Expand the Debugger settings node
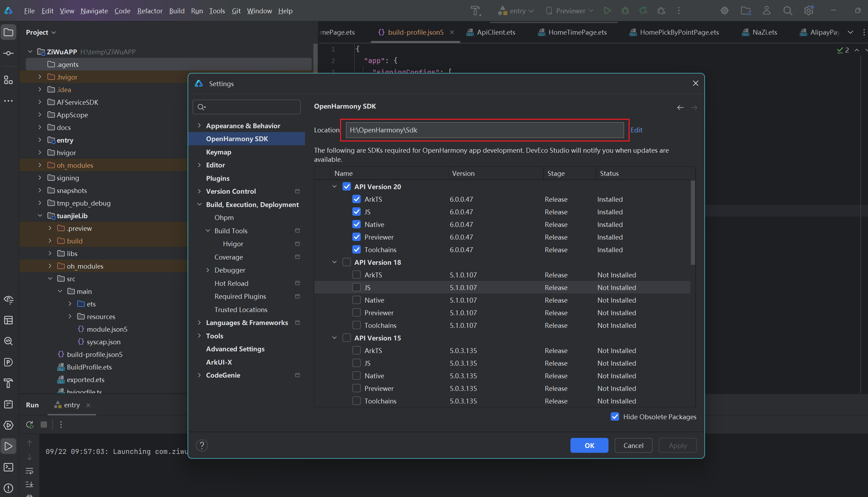Screen dimensions: 868x497 click(208, 270)
